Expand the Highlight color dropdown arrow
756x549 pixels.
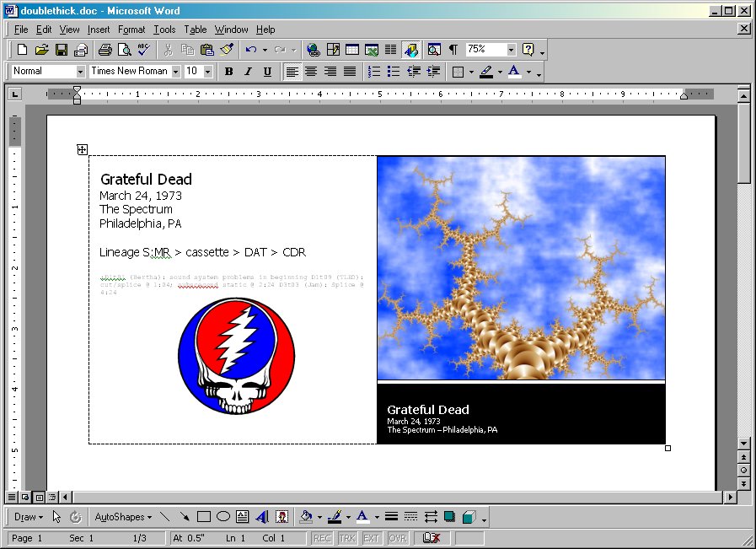click(x=500, y=72)
